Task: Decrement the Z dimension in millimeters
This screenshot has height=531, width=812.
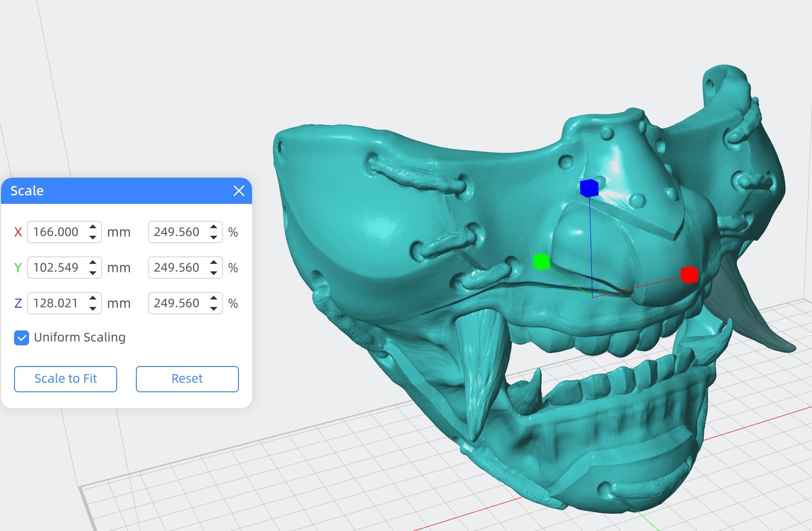Action: click(x=92, y=308)
